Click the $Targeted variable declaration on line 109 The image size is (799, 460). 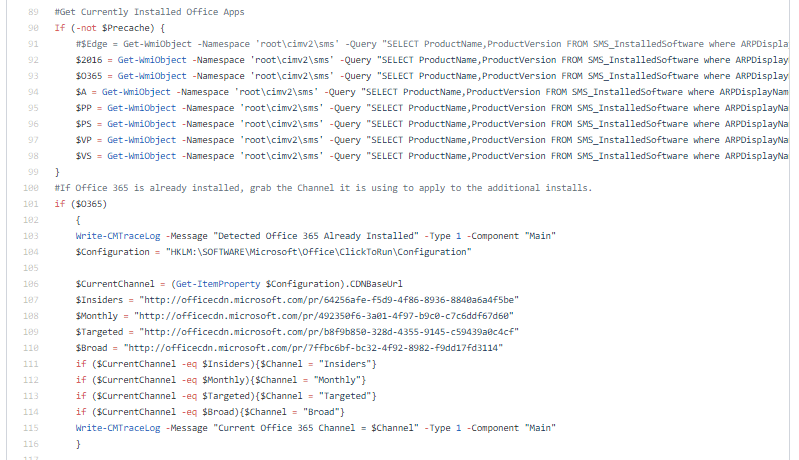click(99, 331)
